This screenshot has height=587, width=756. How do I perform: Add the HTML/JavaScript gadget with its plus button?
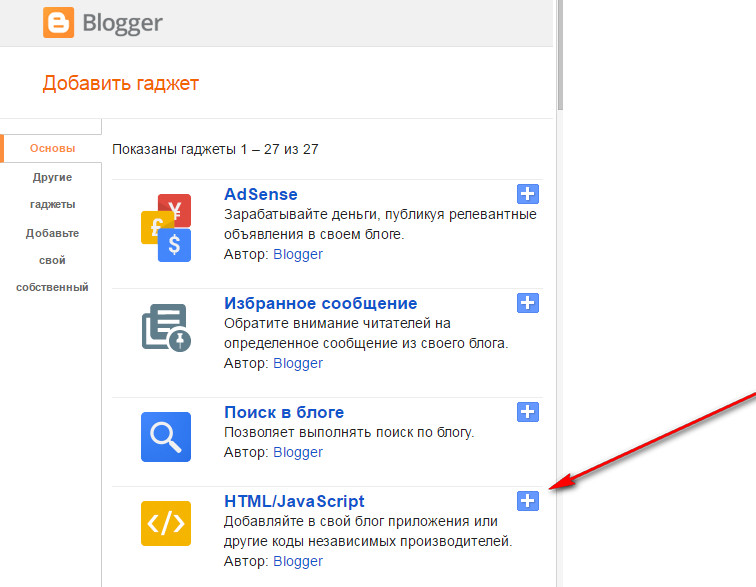pos(527,501)
